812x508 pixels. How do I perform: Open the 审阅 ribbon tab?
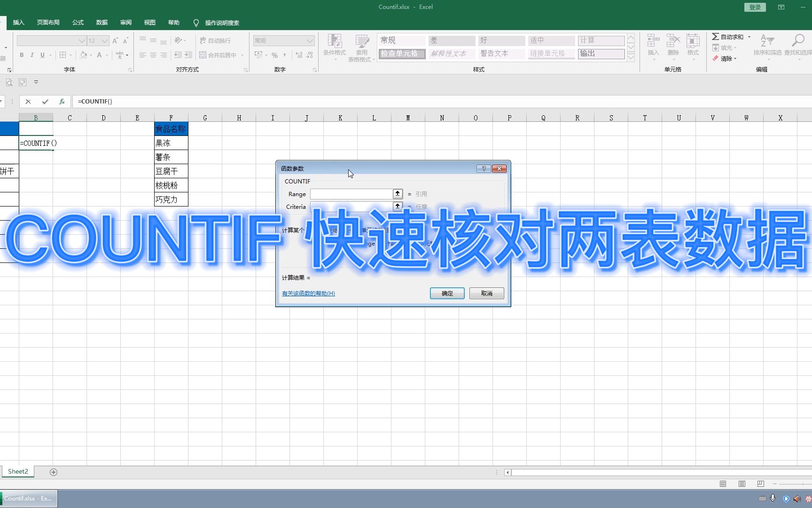[x=126, y=23]
